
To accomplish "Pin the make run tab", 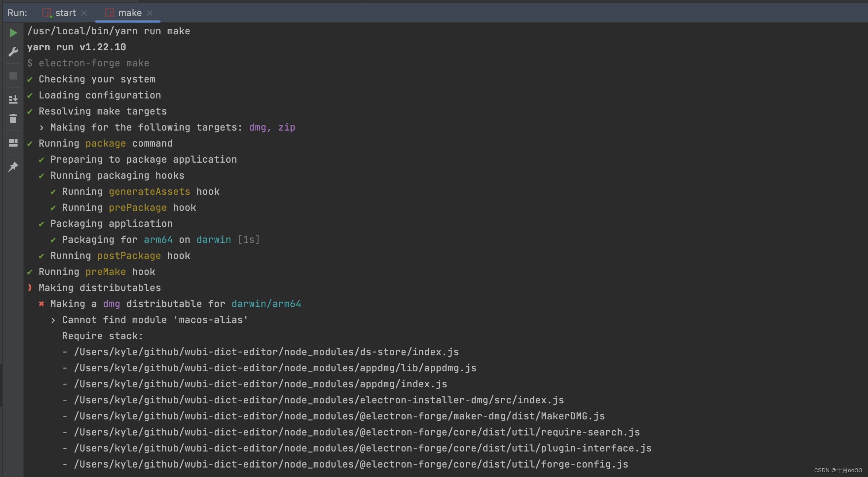I will click(x=13, y=167).
